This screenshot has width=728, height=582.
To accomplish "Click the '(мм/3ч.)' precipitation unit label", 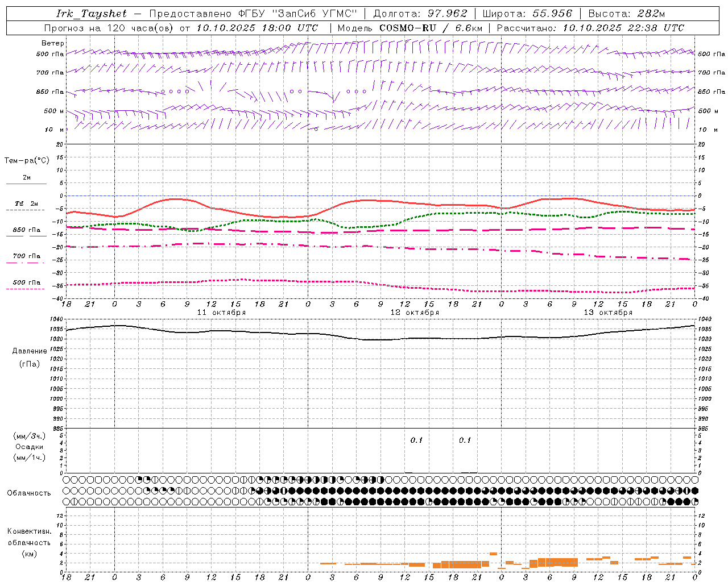I will [x=30, y=436].
